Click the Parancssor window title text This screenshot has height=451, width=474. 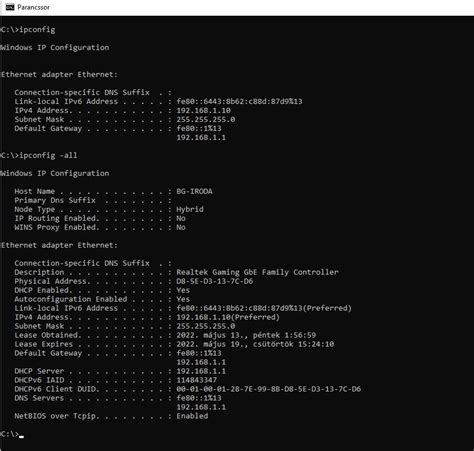point(33,7)
